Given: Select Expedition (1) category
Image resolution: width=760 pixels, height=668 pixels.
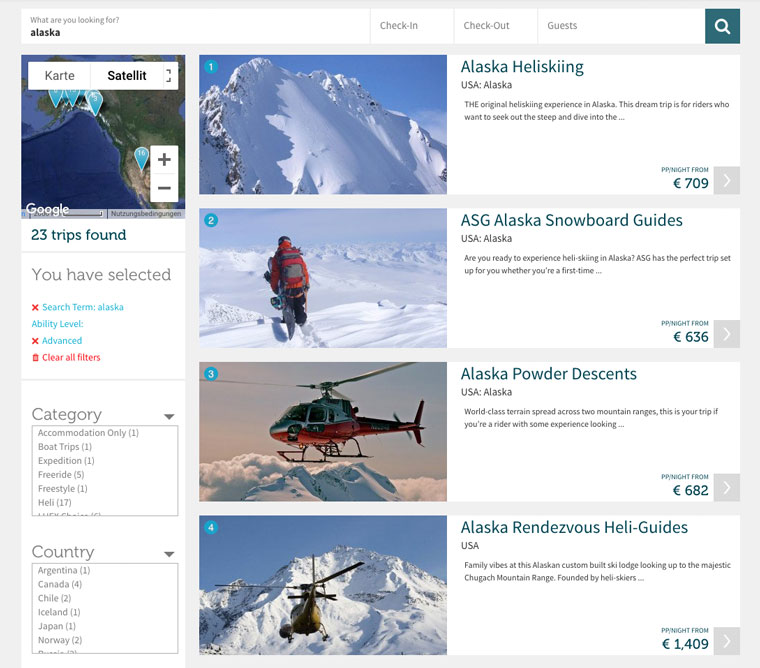Looking at the screenshot, I should [66, 461].
